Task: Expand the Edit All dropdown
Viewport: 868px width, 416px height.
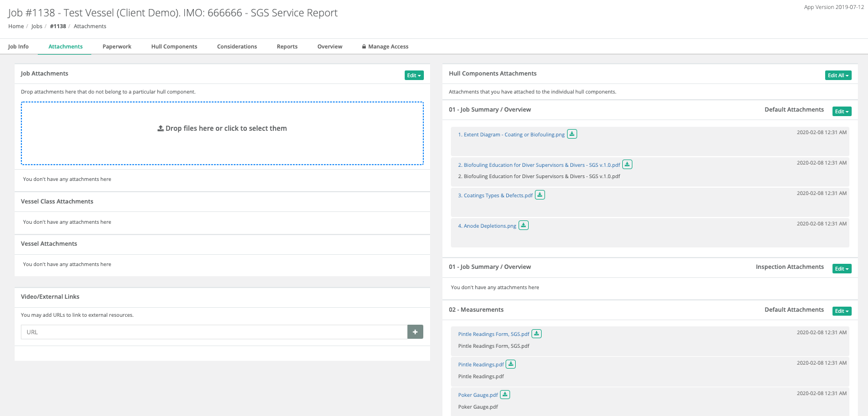Action: [838, 76]
